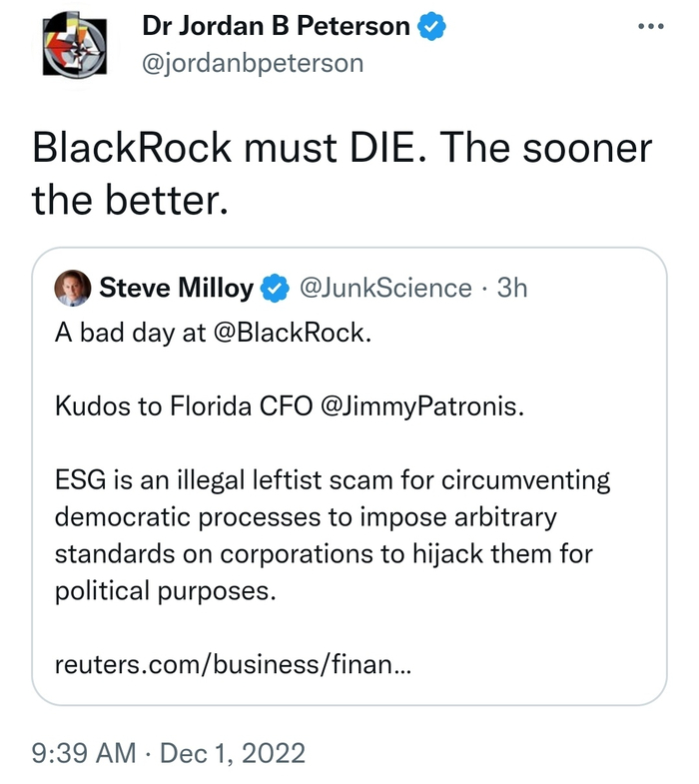Click the verified badge beside Dr Jordan B Peterson
The height and width of the screenshot is (784, 699).
tap(432, 28)
